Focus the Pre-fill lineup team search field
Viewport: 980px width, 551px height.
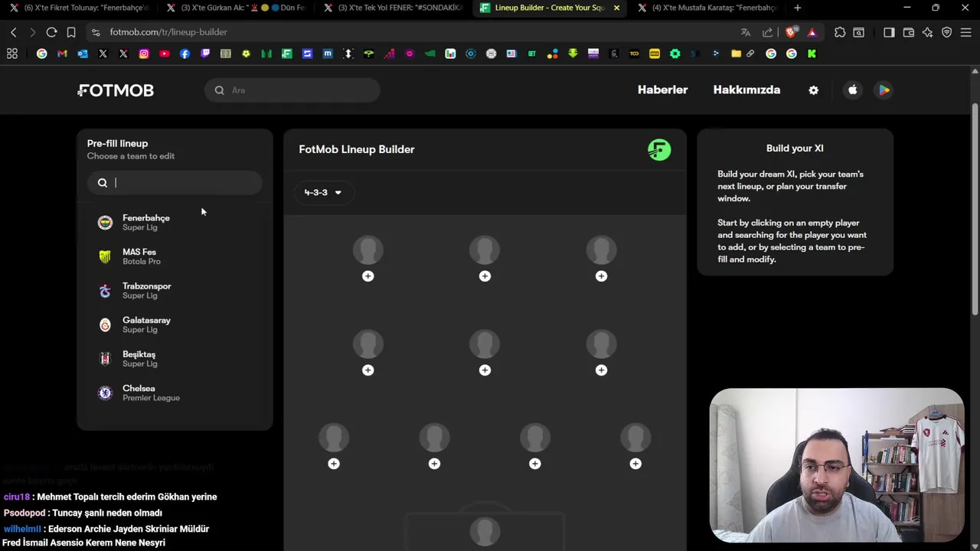[x=175, y=183]
